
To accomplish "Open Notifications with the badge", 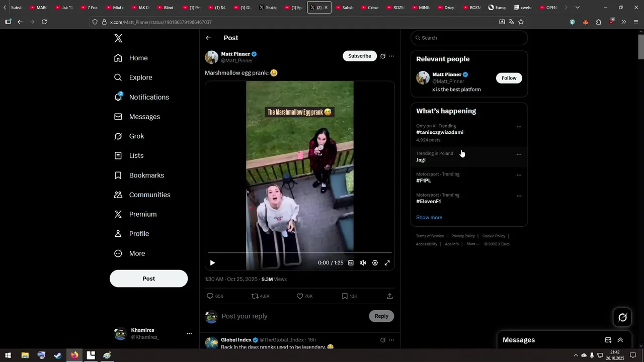I will [x=141, y=97].
